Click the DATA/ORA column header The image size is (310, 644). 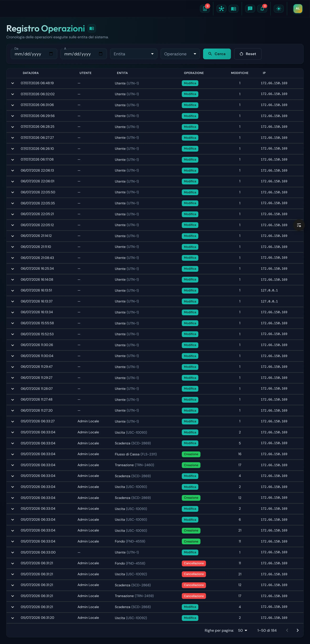(31, 73)
